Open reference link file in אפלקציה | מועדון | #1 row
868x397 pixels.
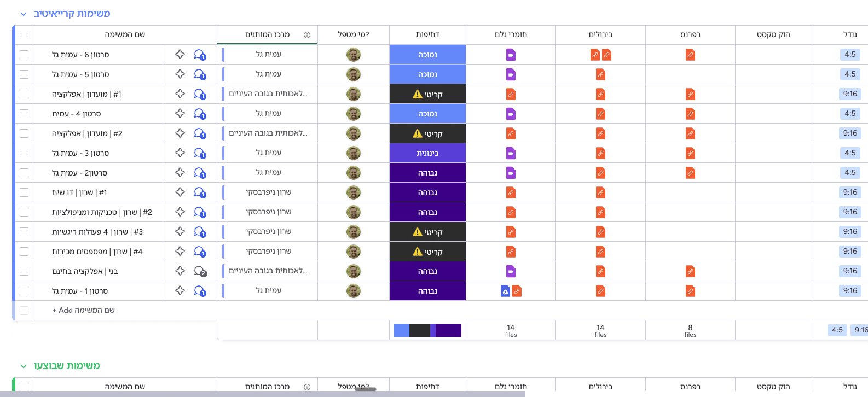(x=690, y=94)
